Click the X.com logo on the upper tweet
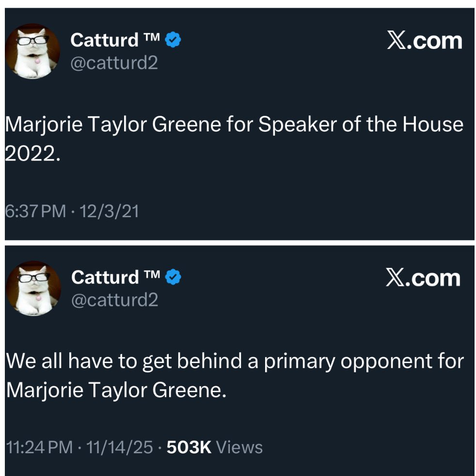Viewport: 476px width, 476px height. (x=424, y=41)
